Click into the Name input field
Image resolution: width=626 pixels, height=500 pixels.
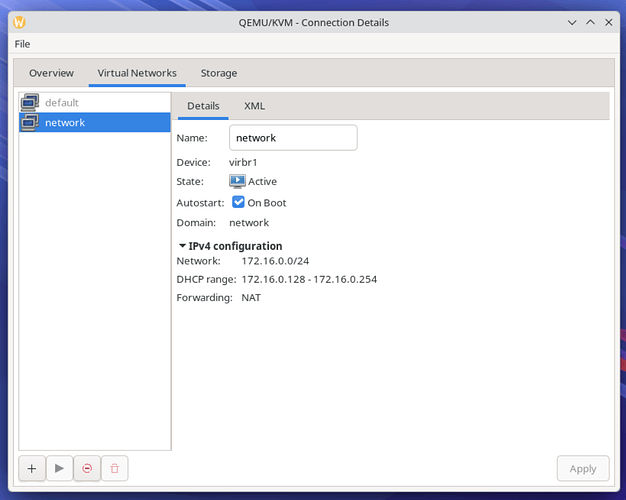[x=293, y=138]
